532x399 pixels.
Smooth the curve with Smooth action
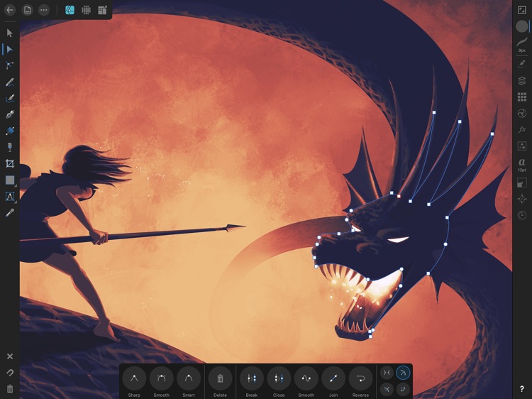306,378
